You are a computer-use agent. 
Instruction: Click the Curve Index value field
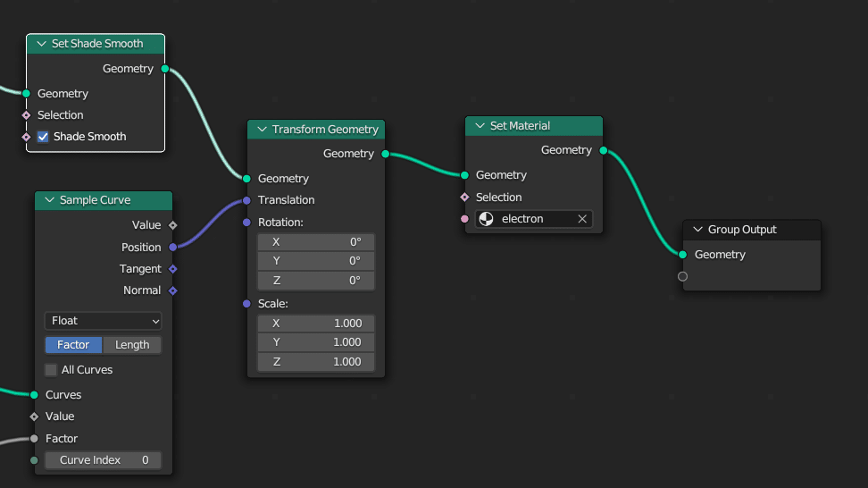[x=104, y=460]
